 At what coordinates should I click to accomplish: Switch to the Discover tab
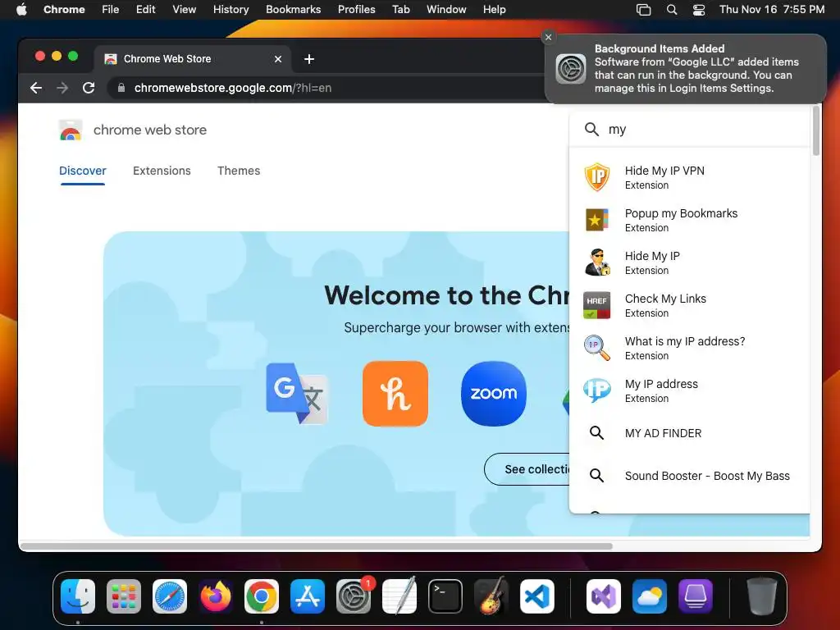pos(83,171)
